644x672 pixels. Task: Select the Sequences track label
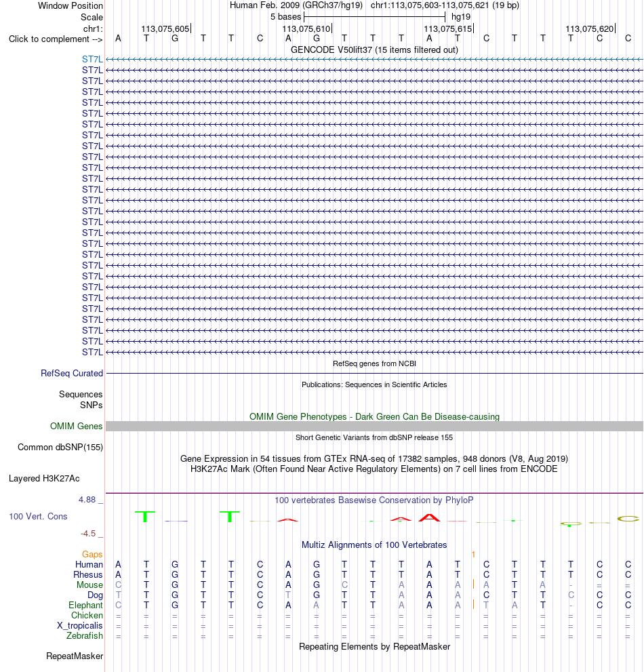[x=81, y=394]
